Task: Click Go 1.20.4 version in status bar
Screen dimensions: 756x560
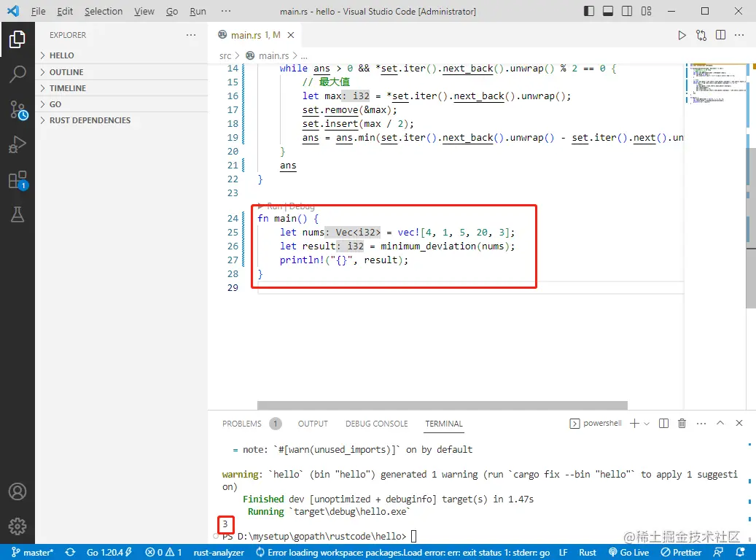Action: point(109,552)
